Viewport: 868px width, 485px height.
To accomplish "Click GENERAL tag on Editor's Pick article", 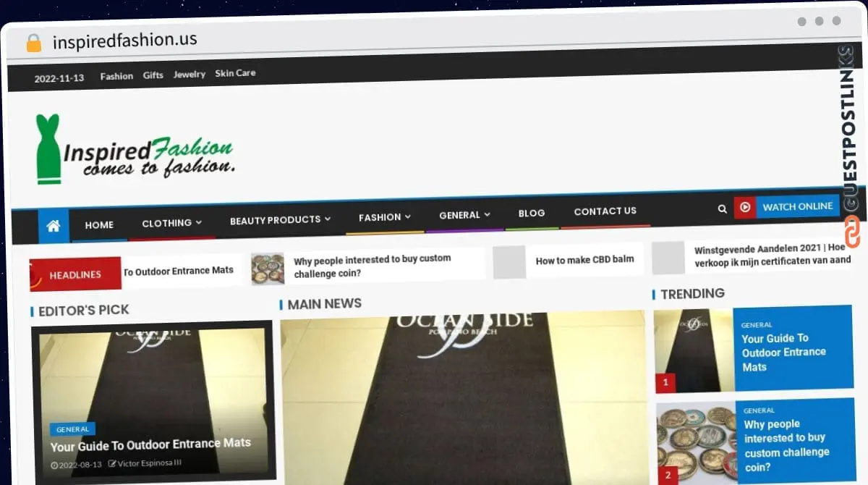I will [72, 429].
